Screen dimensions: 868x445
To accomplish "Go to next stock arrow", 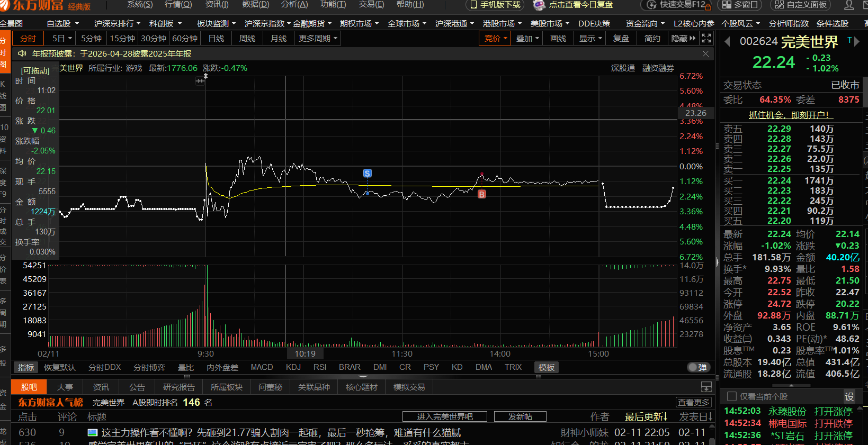I will pos(856,41).
